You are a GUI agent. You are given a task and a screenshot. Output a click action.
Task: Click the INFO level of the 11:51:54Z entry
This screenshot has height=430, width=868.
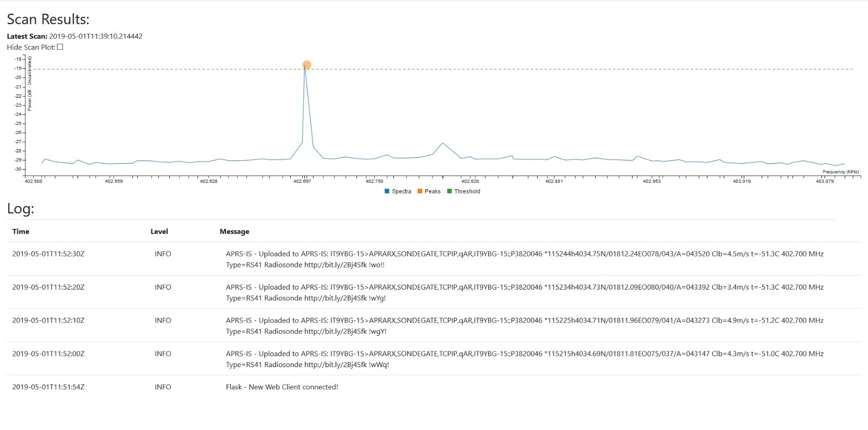tap(163, 387)
